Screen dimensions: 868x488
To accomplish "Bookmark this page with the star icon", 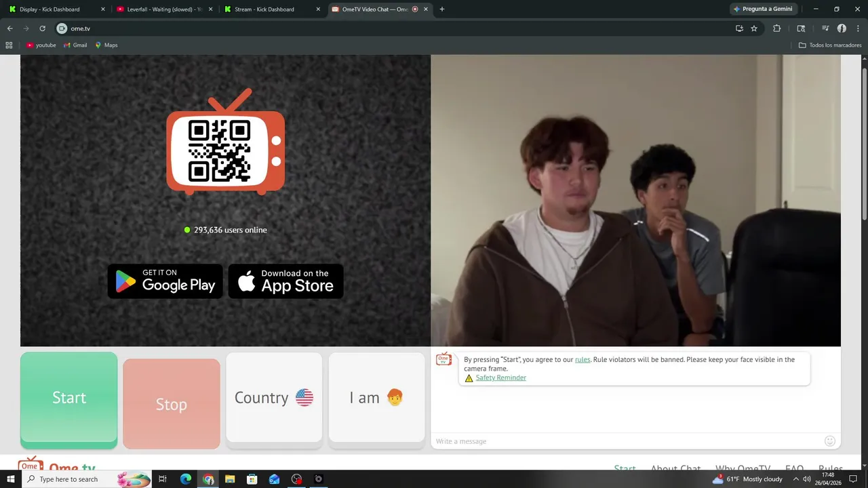I will pos(754,28).
